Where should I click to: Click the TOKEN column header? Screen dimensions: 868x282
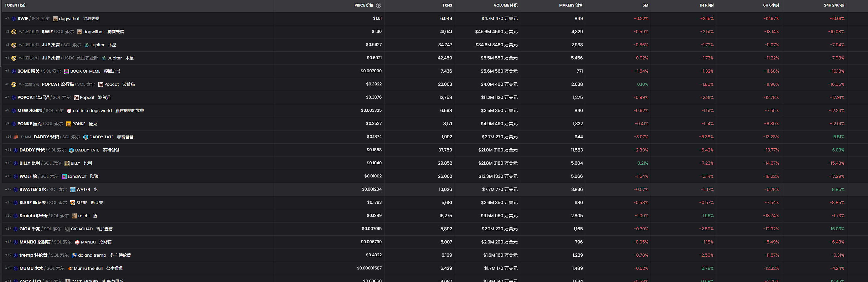point(15,5)
